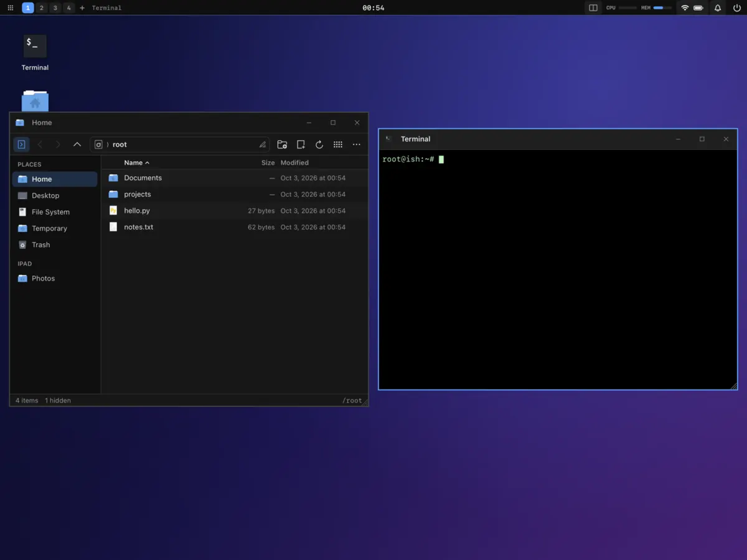Open notifications bell in top bar
This screenshot has height=560, width=747.
(x=718, y=7)
